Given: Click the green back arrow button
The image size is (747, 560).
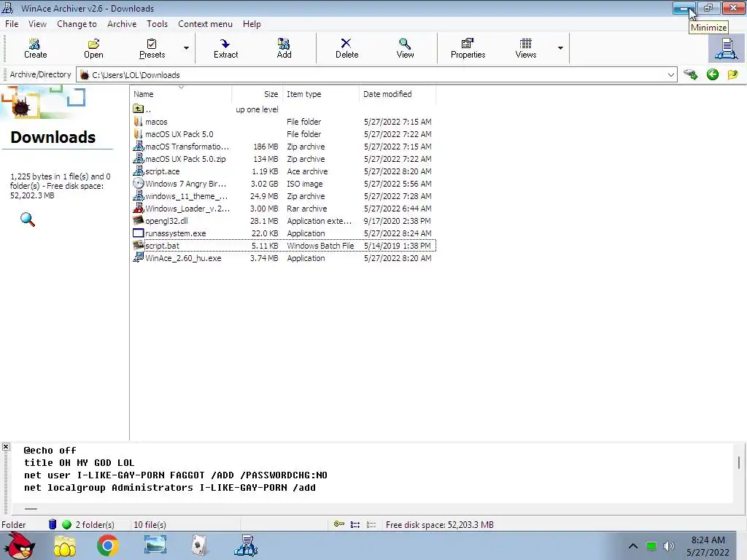Looking at the screenshot, I should click(712, 74).
